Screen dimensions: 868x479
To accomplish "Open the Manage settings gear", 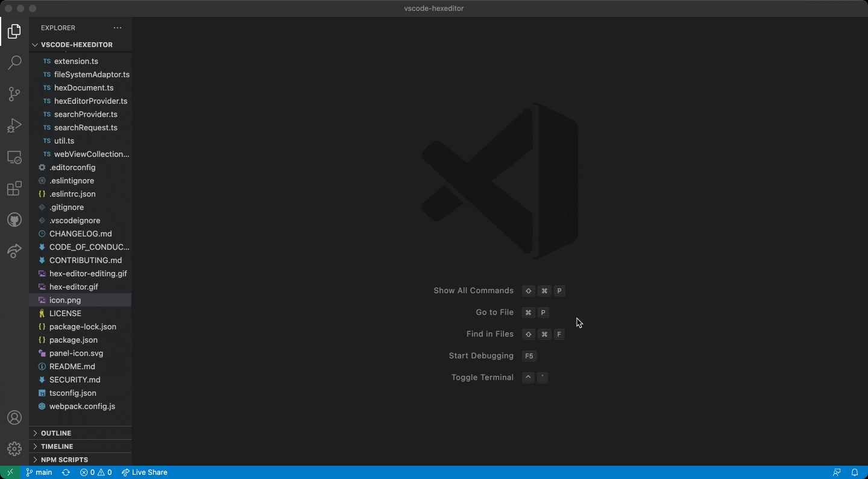I will (x=14, y=449).
